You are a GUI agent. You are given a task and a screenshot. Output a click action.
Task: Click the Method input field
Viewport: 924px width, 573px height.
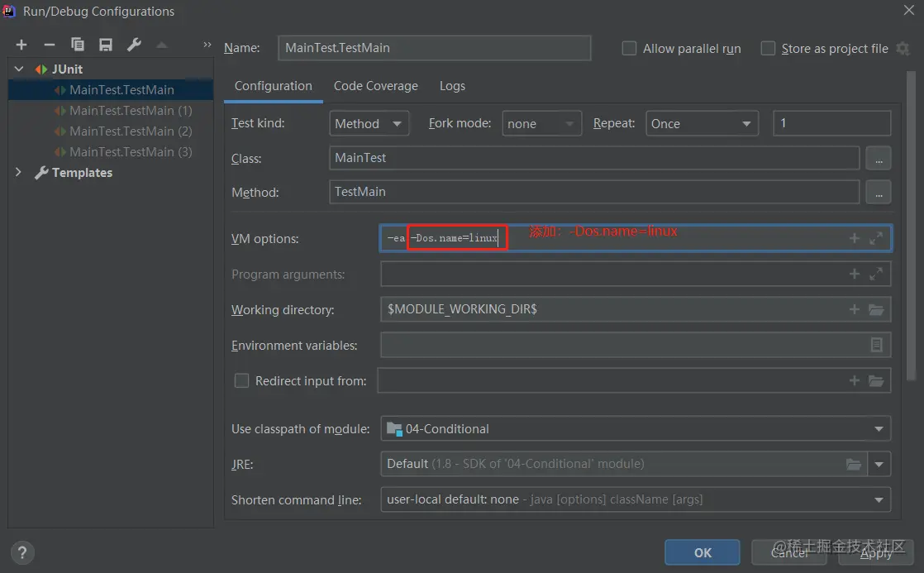coord(594,192)
